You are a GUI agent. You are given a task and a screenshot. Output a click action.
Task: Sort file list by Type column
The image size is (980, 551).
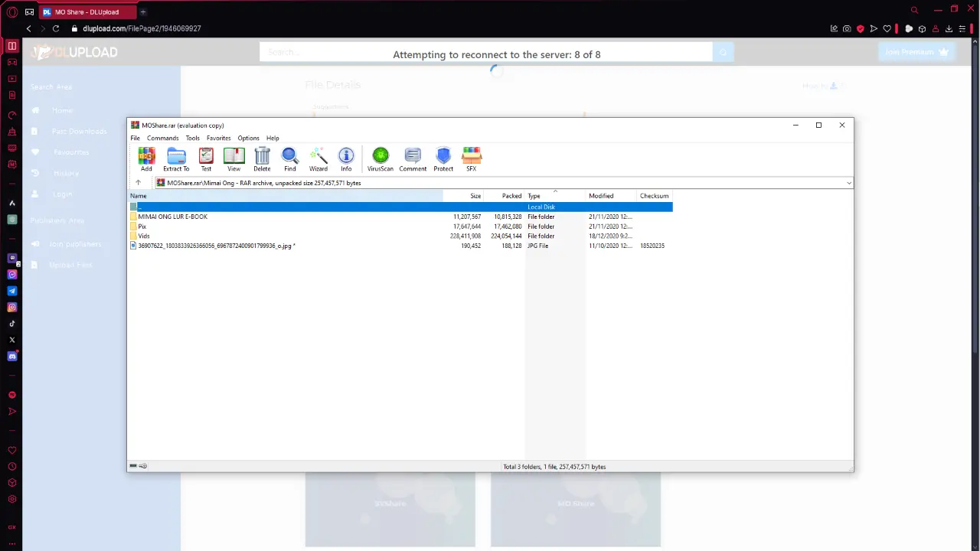point(555,196)
